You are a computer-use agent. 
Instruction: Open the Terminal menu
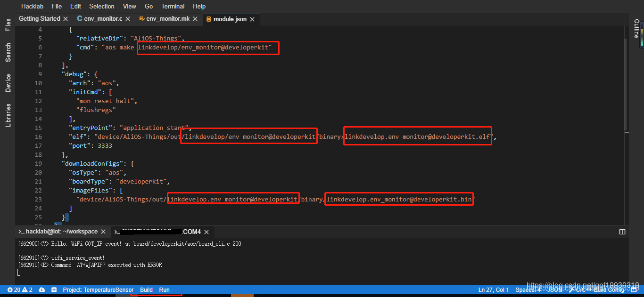173,6
